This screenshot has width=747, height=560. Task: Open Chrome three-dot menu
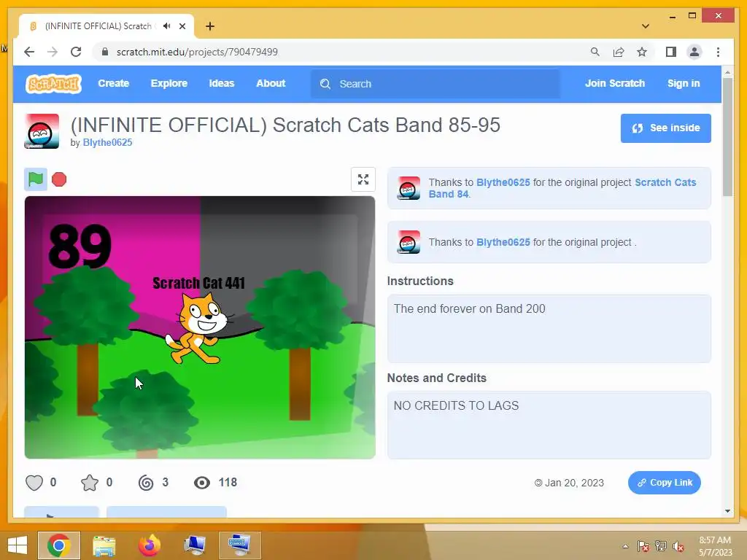(718, 52)
